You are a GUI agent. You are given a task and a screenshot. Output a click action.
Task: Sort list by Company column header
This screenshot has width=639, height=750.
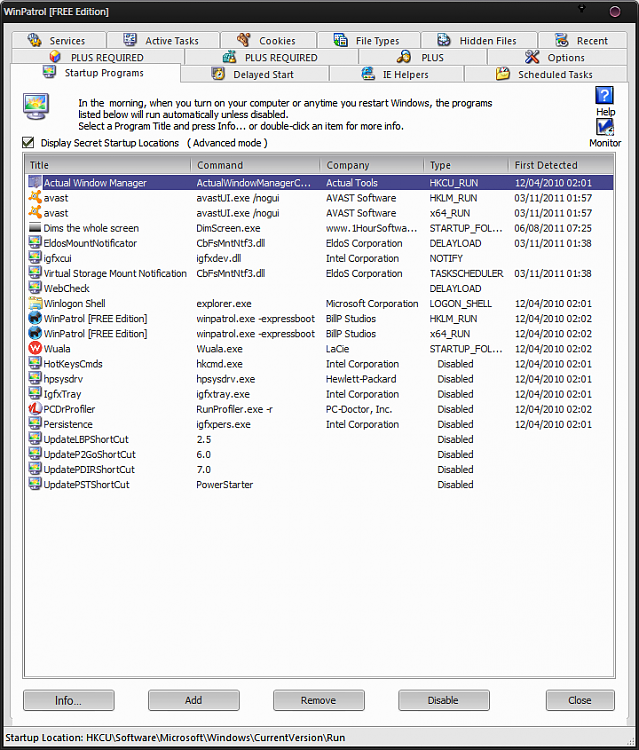coord(372,165)
